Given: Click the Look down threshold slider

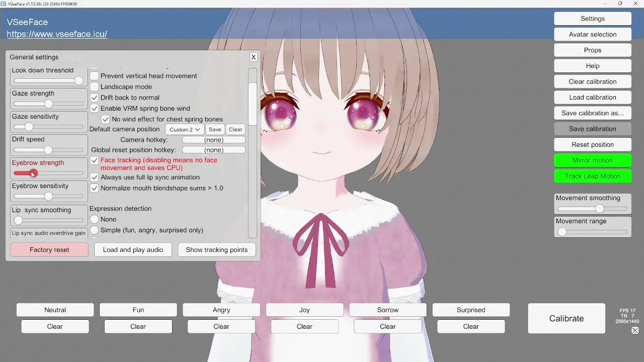Looking at the screenshot, I should (x=48, y=80).
